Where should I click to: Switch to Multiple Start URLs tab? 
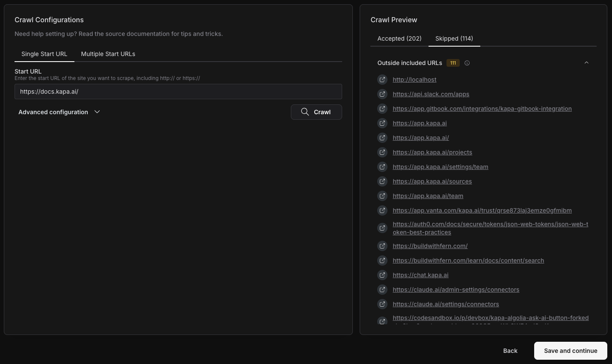[108, 54]
